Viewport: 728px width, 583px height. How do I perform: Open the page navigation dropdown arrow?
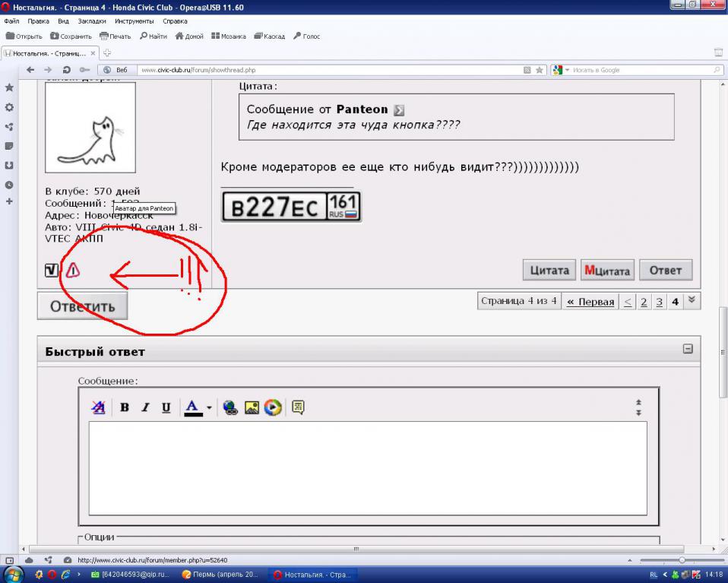pos(692,300)
